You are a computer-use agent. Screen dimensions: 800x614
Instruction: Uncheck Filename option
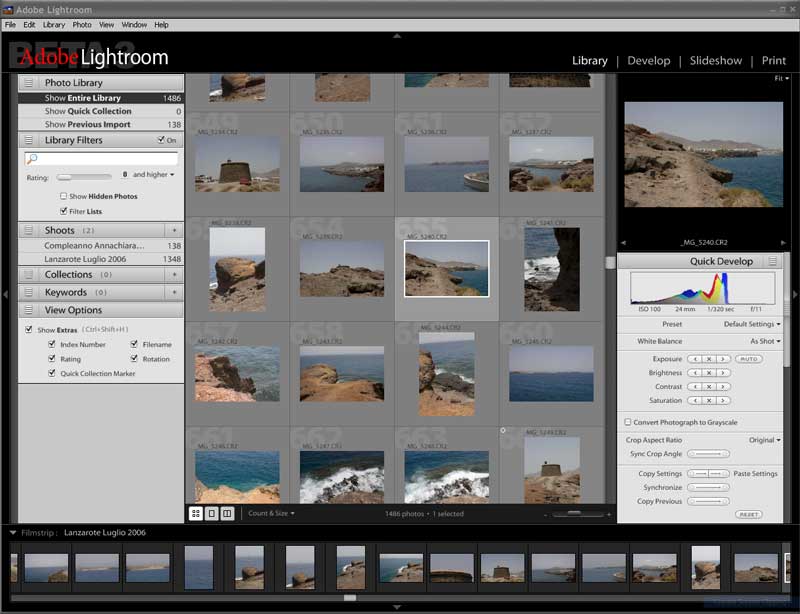pyautogui.click(x=134, y=345)
